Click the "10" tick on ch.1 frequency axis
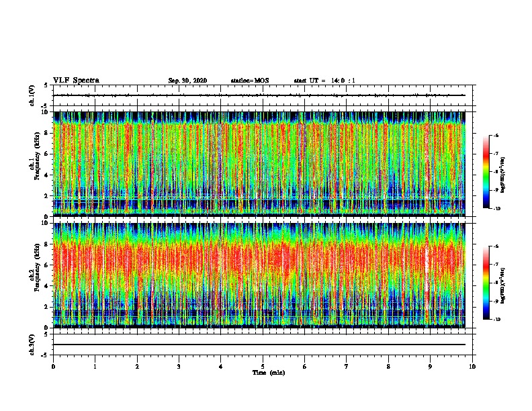Screen dimensions: 532x411 tap(45, 112)
